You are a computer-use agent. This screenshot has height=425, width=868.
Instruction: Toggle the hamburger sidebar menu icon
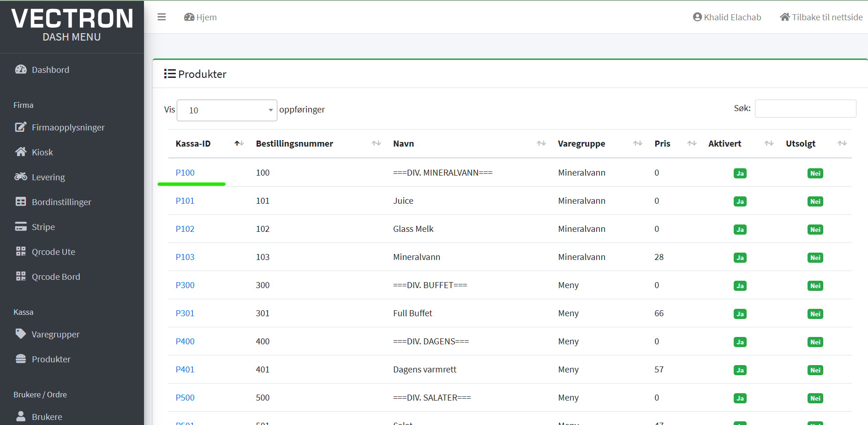click(162, 17)
